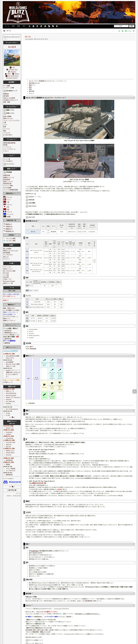This screenshot has height=644, width=138.
Task: Click the edit pencil beside 解説 heading
Action: pos(29,410)
